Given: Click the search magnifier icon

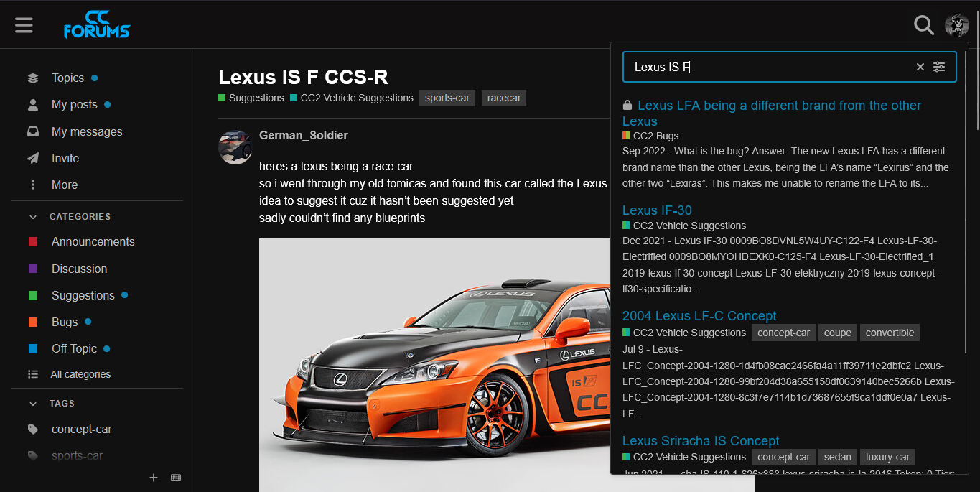Looking at the screenshot, I should (923, 25).
